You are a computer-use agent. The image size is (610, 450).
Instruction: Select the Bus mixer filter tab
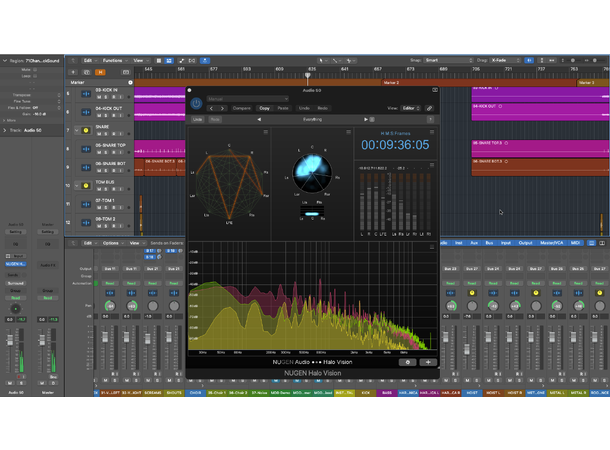(x=489, y=243)
